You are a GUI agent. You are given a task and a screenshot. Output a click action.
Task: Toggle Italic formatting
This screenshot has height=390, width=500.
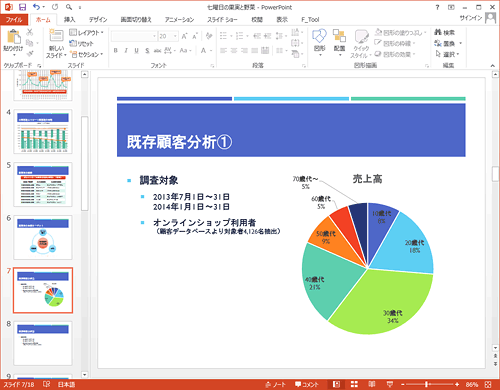pos(126,51)
